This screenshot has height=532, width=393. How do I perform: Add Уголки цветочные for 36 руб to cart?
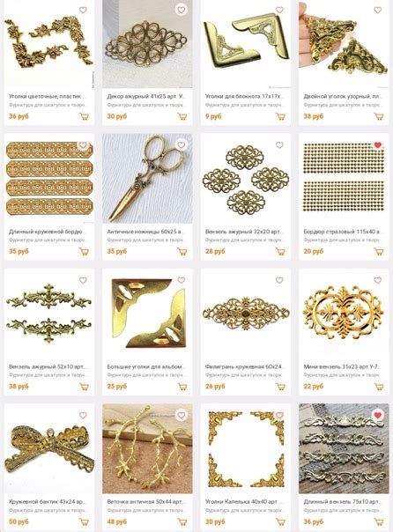(x=84, y=117)
